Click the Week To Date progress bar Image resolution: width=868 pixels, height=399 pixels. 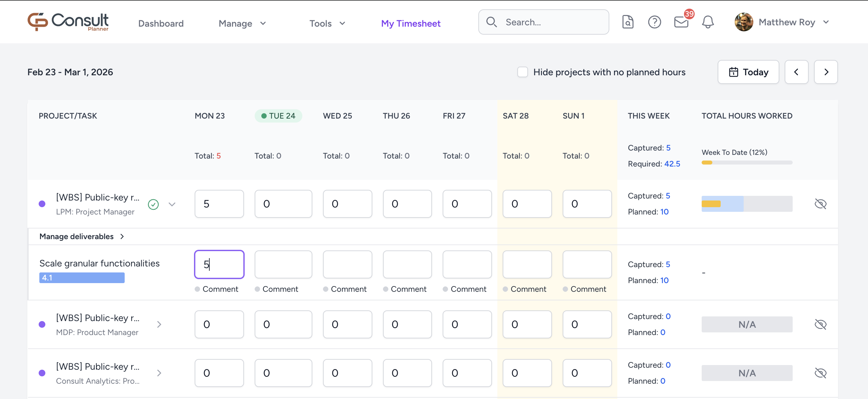pos(747,163)
